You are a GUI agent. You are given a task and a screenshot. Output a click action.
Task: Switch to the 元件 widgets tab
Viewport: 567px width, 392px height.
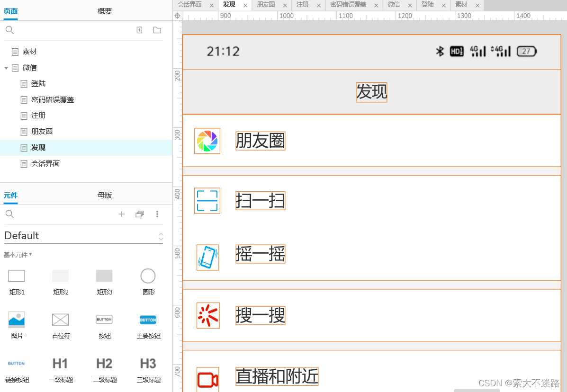[x=10, y=196]
